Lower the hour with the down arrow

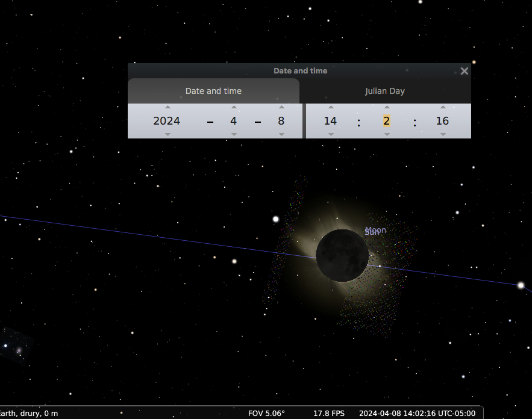(331, 134)
